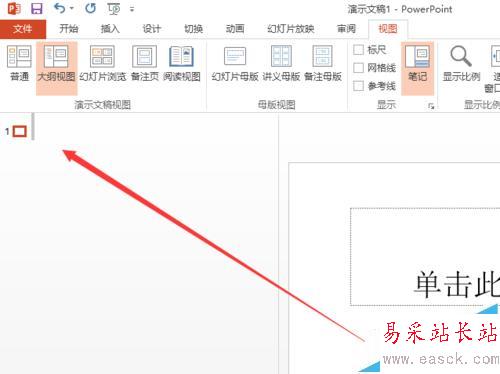Viewport: 500px width, 374px height.
Task: Enable the 网格线 gridlines checkbox
Action: (x=358, y=68)
